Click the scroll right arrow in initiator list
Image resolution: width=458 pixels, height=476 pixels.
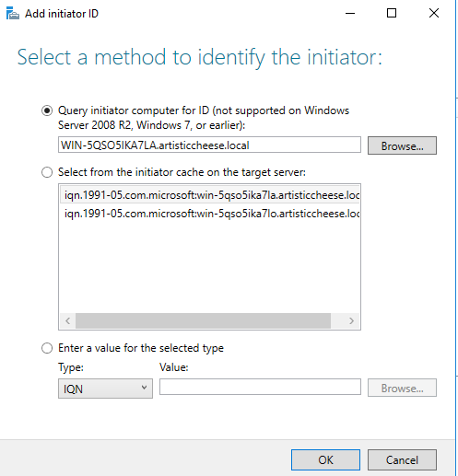click(351, 321)
